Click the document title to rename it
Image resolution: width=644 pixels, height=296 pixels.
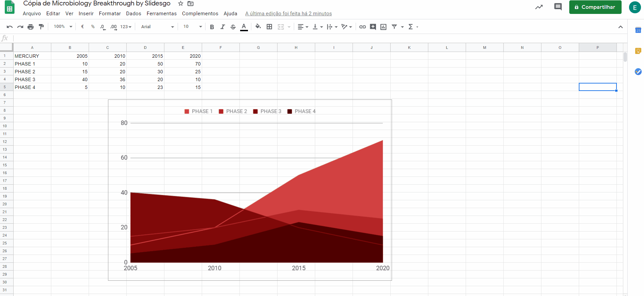pos(97,4)
